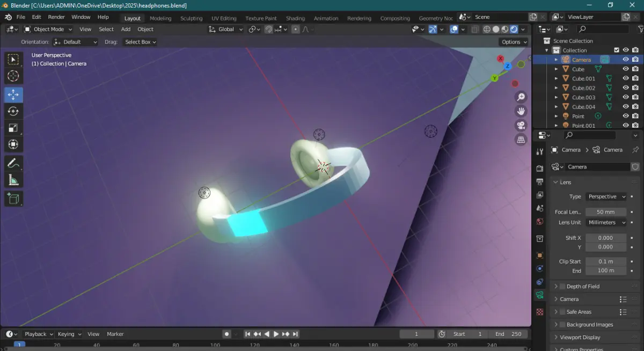
Task: Click the viewport zoom magnifier icon
Action: coord(521,97)
